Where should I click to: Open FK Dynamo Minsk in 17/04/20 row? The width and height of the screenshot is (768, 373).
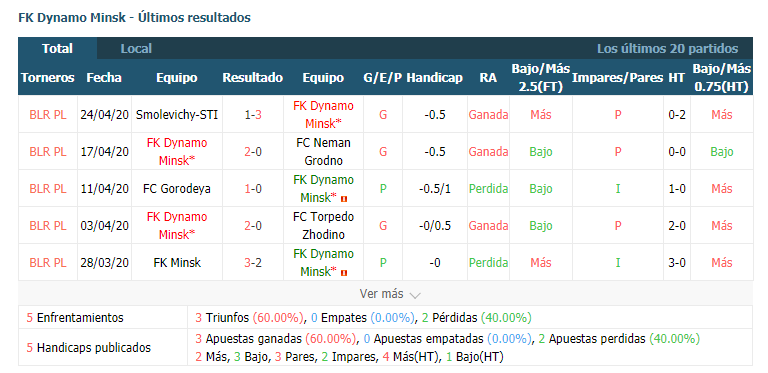[x=177, y=152]
